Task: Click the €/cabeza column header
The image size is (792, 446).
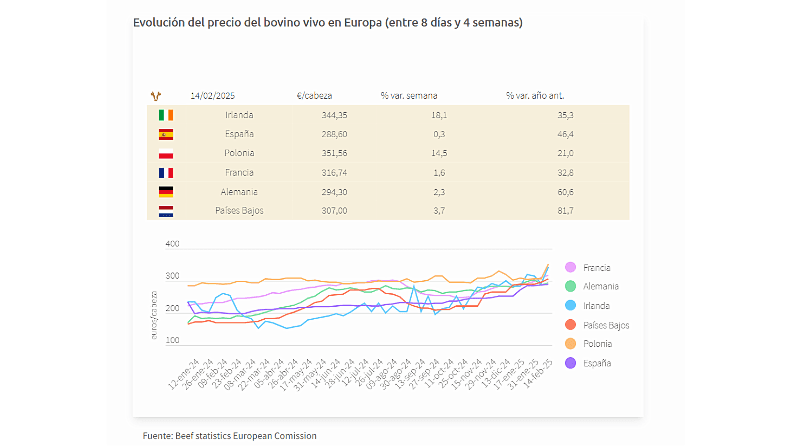Action: 315,96
